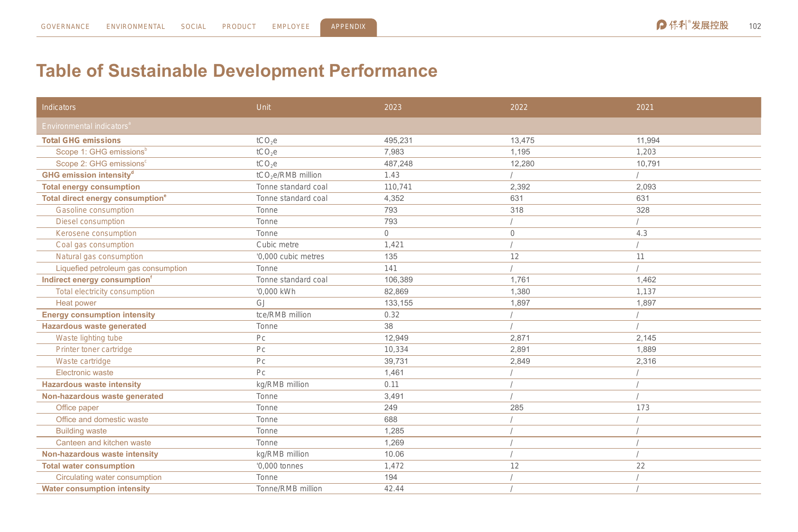The image size is (798, 532).
Task: Select the PRODUCT tab
Action: 239,27
